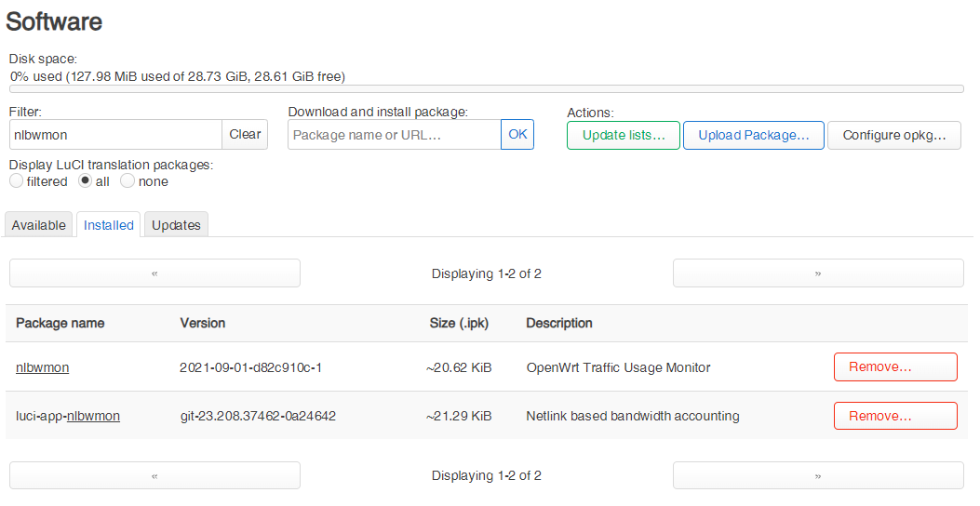
Task: Click the top next page » button
Action: (818, 273)
